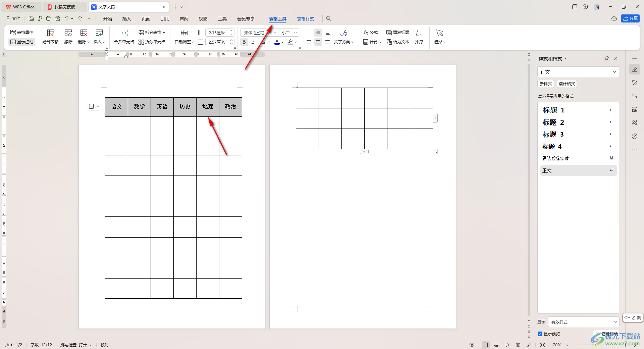Set middle left cell alignment
Image resolution: width=644 pixels, height=349 pixels.
309,42
